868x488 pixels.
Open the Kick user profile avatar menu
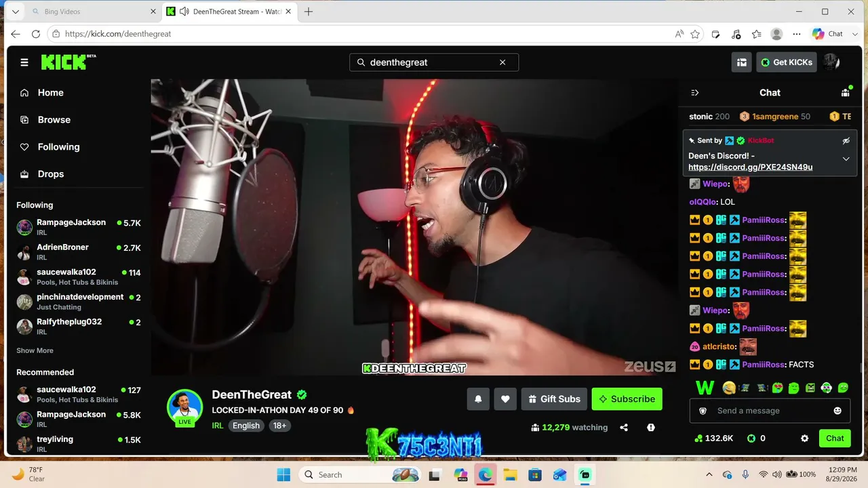[831, 62]
